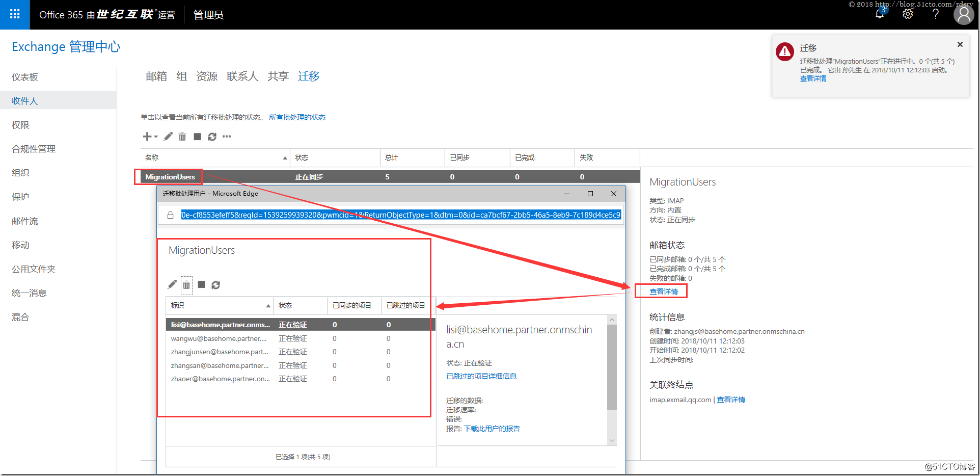Viewport: 980px width, 476px height.
Task: Open 邮件流 in the left navigation
Action: 25,221
